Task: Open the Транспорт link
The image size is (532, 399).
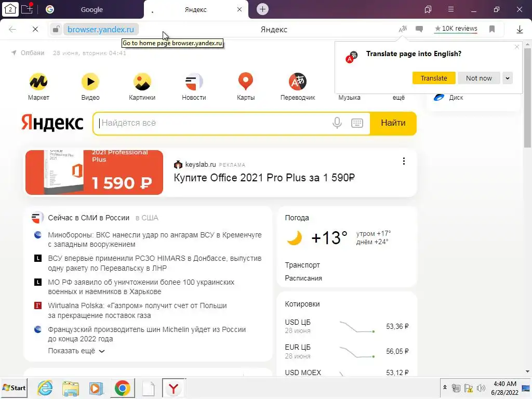Action: [302, 265]
